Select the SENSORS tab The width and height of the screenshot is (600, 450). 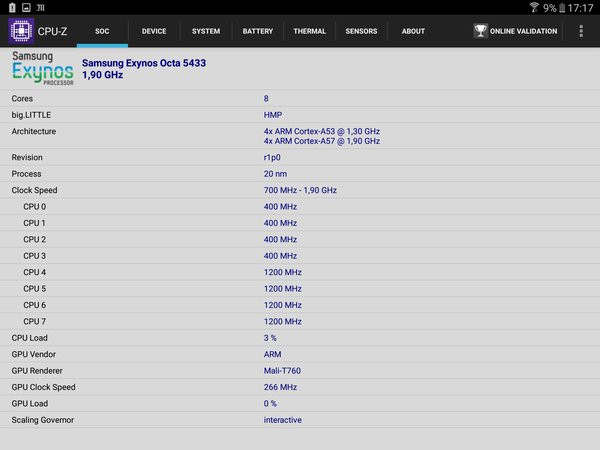pyautogui.click(x=361, y=31)
